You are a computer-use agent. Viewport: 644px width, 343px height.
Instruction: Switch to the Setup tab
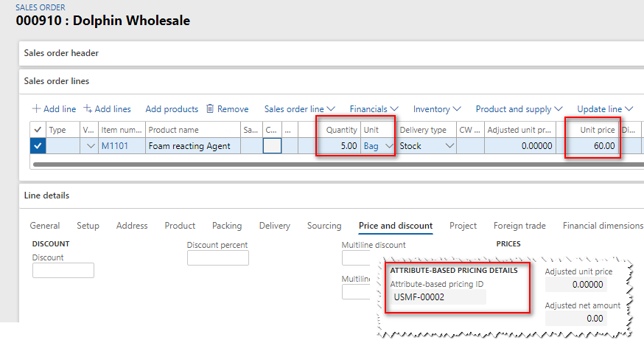pyautogui.click(x=88, y=226)
